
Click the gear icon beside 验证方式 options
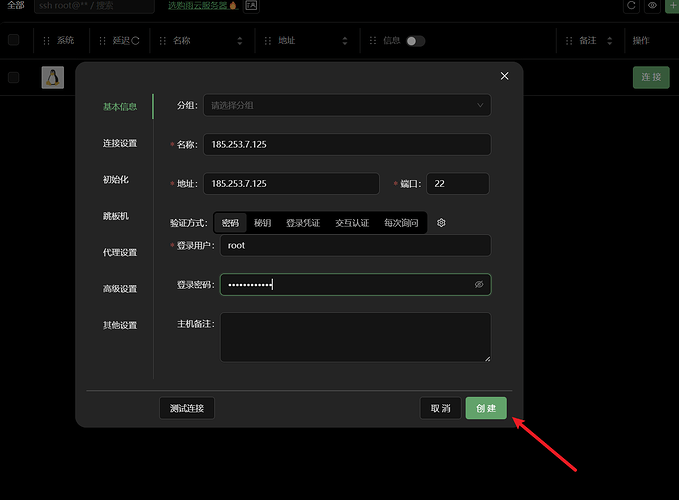[x=441, y=223]
